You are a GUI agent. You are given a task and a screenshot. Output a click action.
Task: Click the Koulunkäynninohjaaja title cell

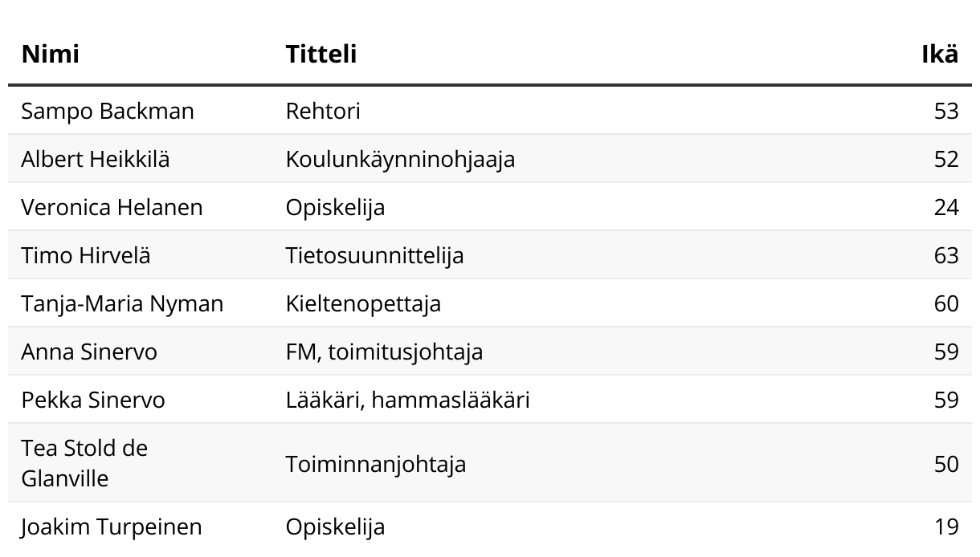400,159
